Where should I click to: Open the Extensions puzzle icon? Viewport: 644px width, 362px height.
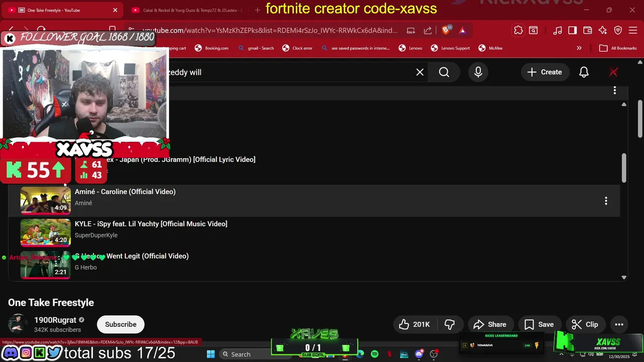pos(518,30)
